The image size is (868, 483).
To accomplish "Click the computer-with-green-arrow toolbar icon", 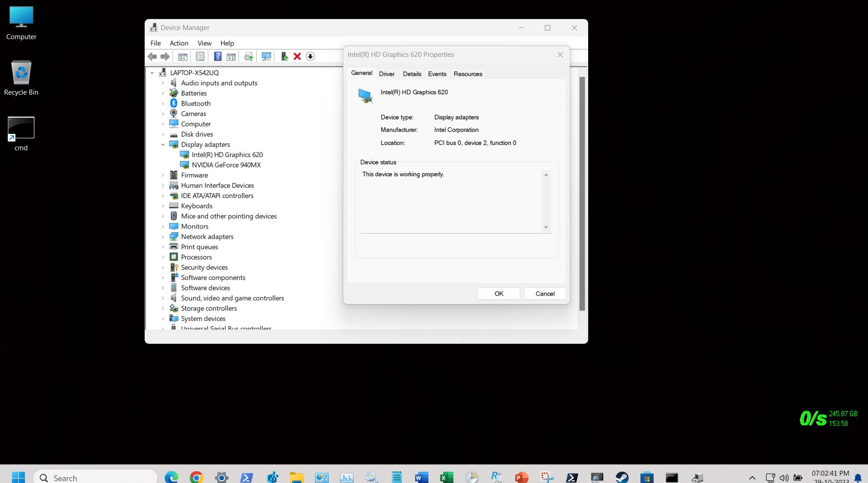I will [x=284, y=56].
